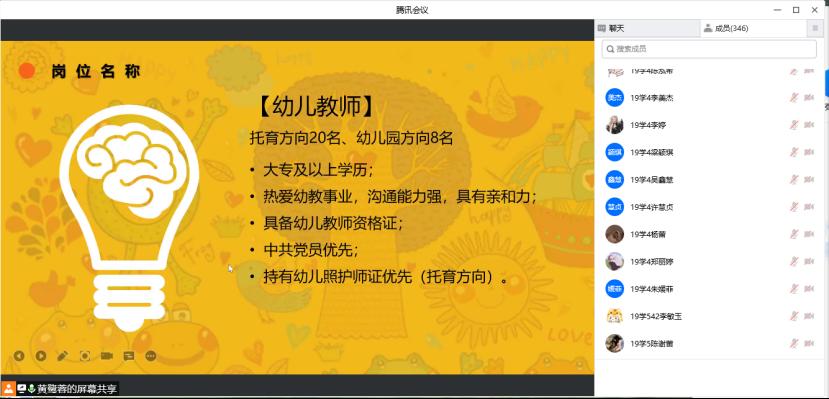Open more slideshow options ellipsis button
829x399 pixels.
coord(151,356)
